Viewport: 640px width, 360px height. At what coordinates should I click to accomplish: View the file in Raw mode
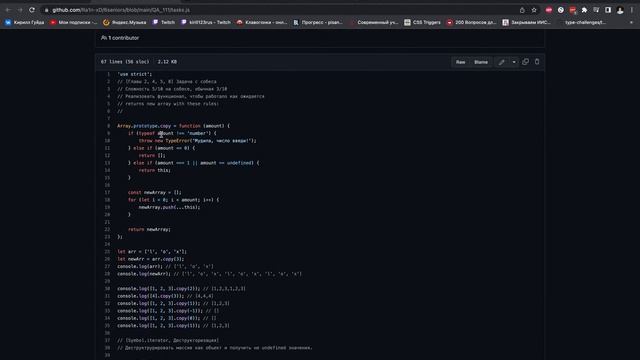point(460,62)
